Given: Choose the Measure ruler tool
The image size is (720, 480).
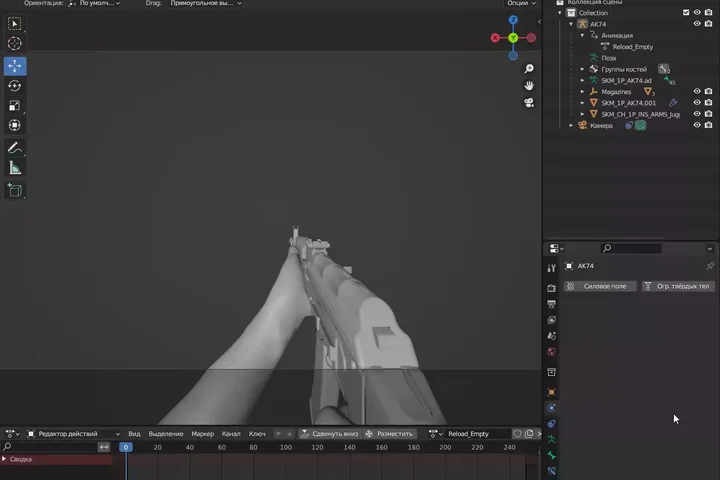Looking at the screenshot, I should click(15, 168).
